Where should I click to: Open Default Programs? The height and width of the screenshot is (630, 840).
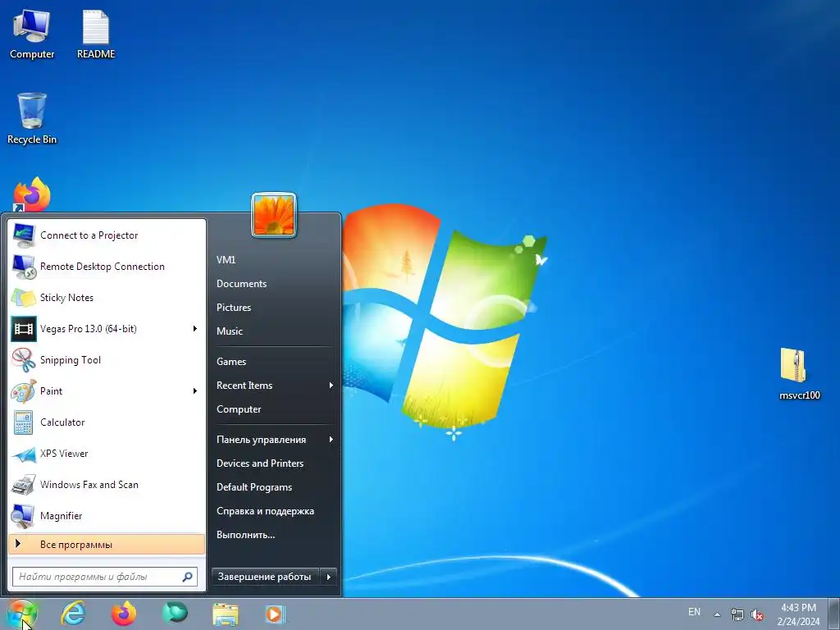254,487
